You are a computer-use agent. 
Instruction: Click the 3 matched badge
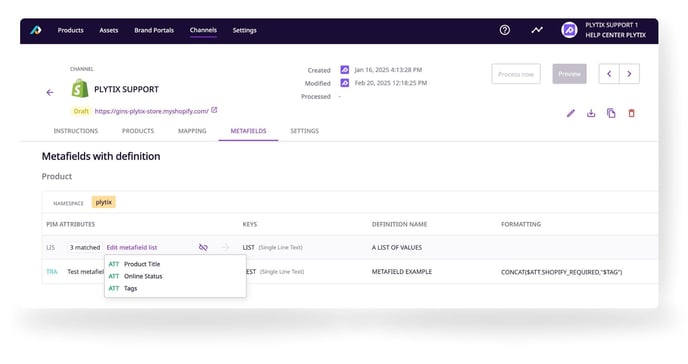85,247
